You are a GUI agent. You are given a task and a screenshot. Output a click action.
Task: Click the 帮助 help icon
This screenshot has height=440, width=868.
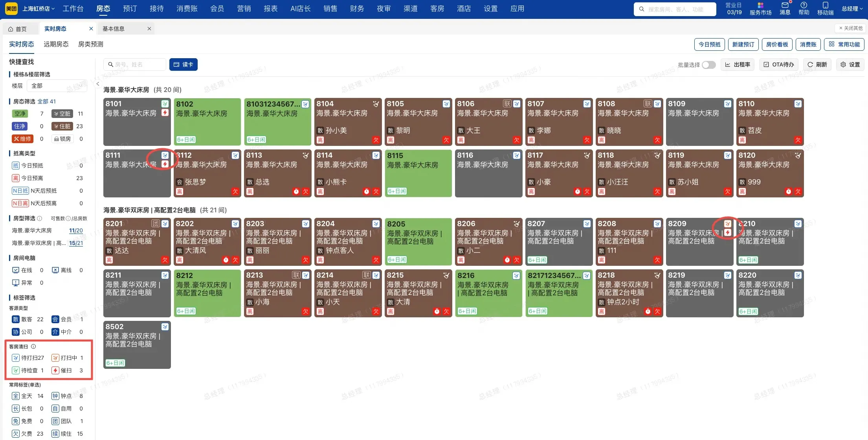click(x=804, y=9)
